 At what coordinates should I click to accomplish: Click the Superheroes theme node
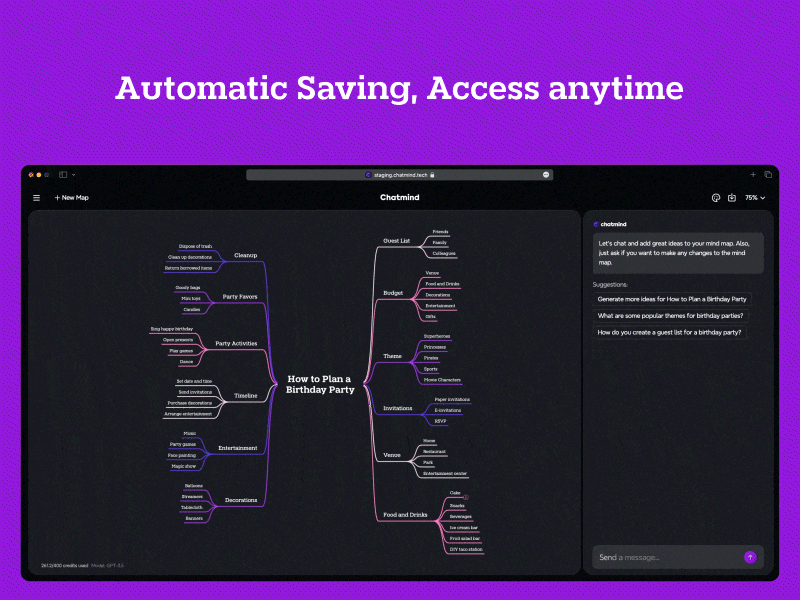coord(437,336)
